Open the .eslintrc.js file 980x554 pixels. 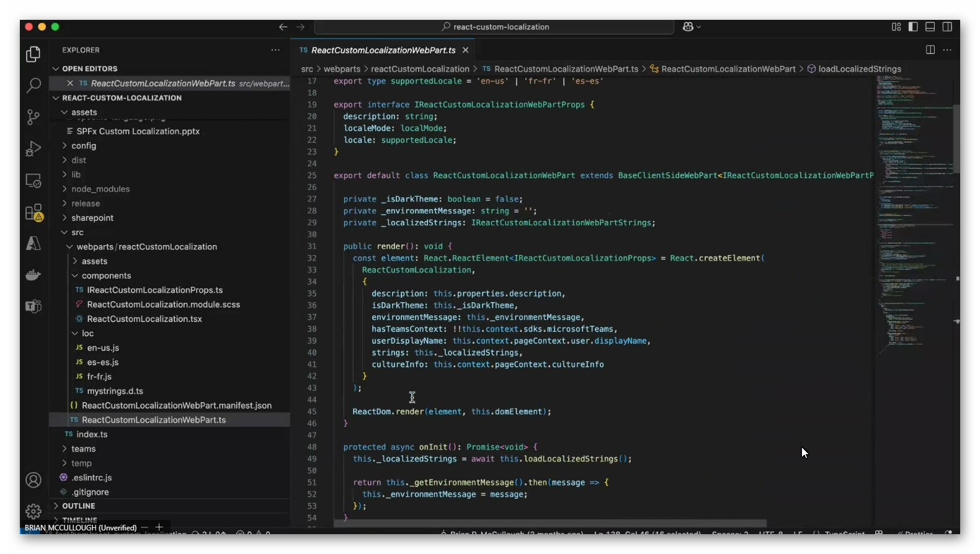[170, 478]
